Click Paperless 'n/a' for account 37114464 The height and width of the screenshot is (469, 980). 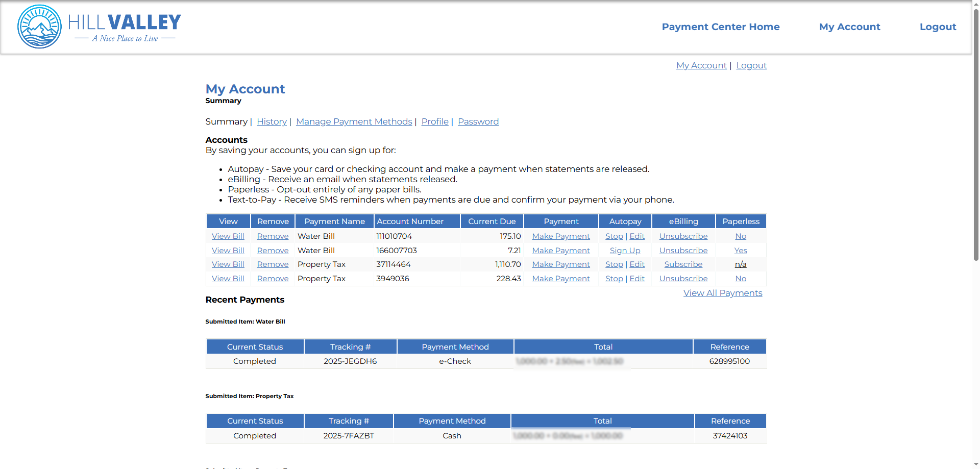(x=741, y=264)
